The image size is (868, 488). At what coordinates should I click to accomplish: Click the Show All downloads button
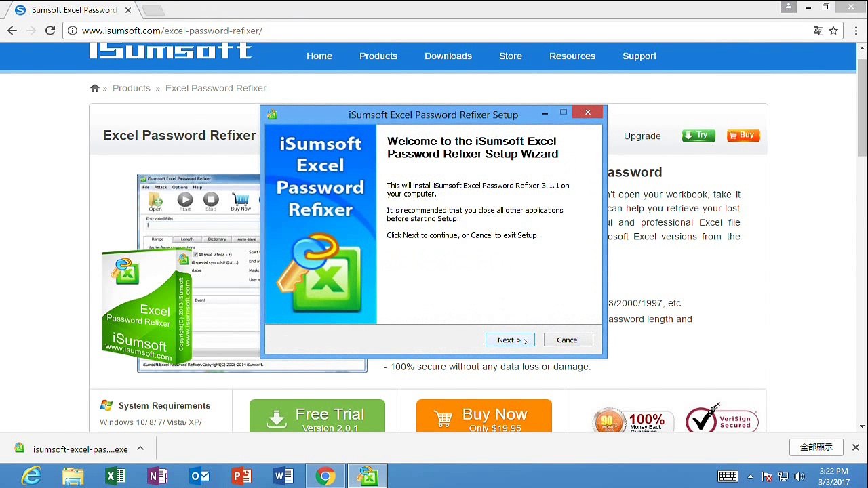point(816,447)
